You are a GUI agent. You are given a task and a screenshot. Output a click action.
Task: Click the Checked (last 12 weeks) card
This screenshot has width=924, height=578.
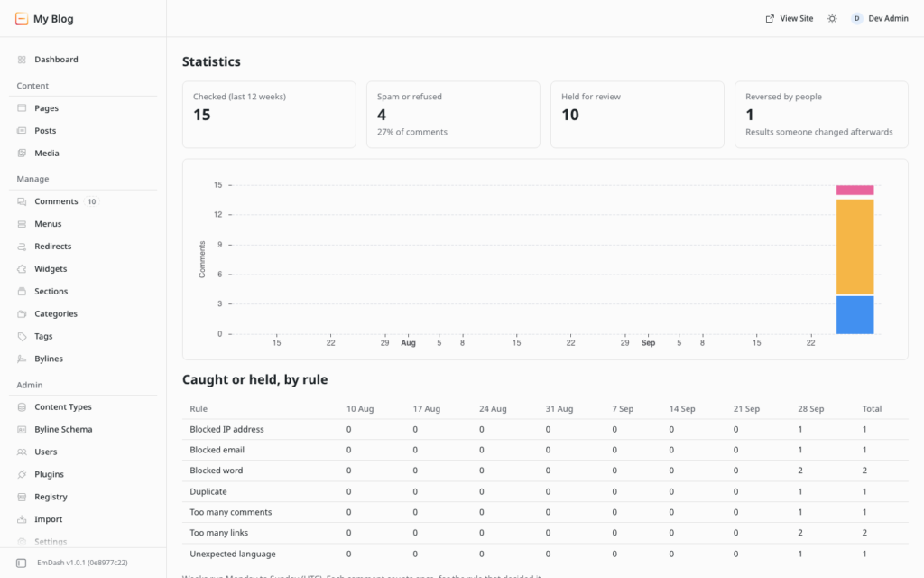click(x=269, y=115)
